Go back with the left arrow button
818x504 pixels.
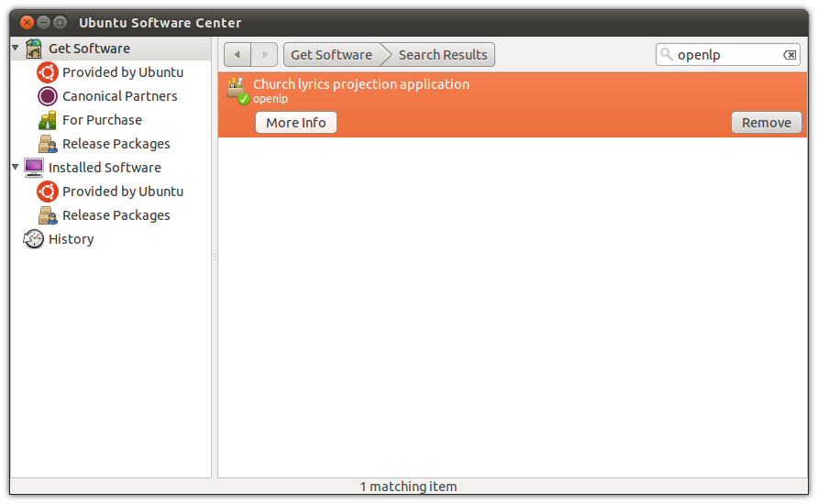pos(238,55)
